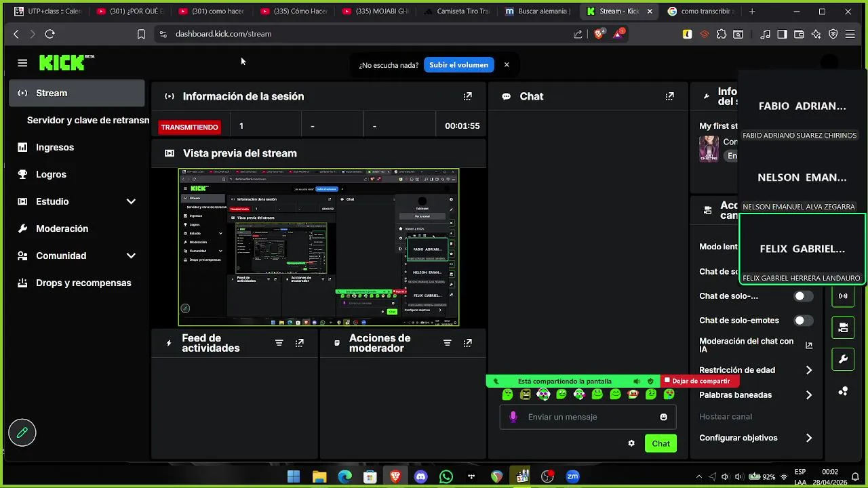Share this page via the share icon

(x=578, y=34)
